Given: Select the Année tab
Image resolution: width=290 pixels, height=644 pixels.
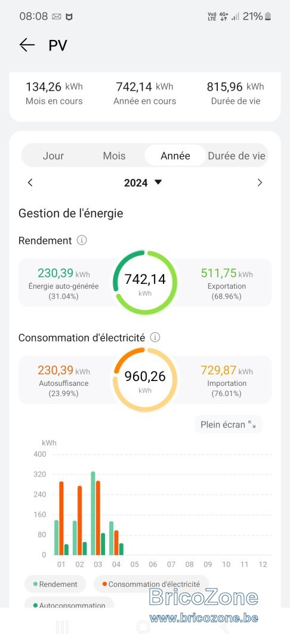Looking at the screenshot, I should tap(175, 156).
